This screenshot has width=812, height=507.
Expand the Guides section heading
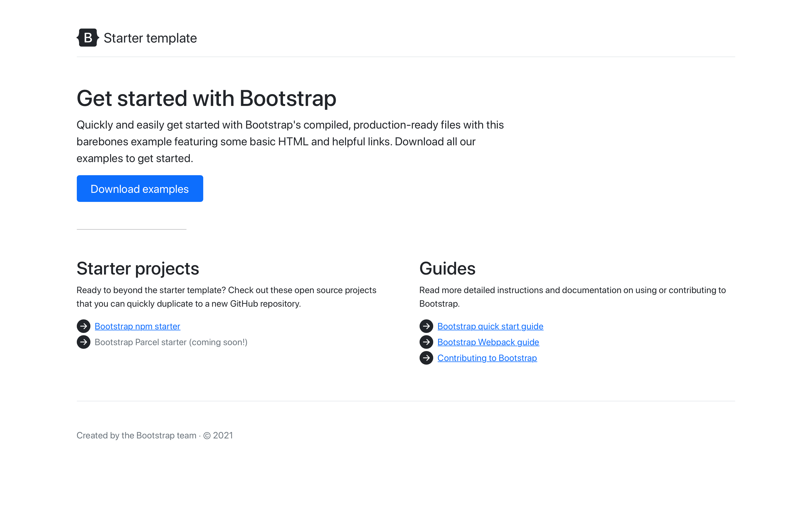click(x=447, y=268)
